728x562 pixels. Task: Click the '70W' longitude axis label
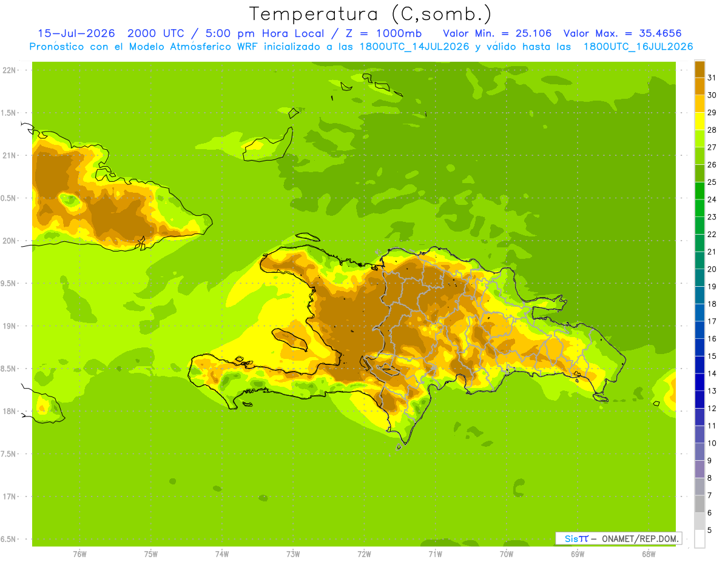pyautogui.click(x=507, y=554)
